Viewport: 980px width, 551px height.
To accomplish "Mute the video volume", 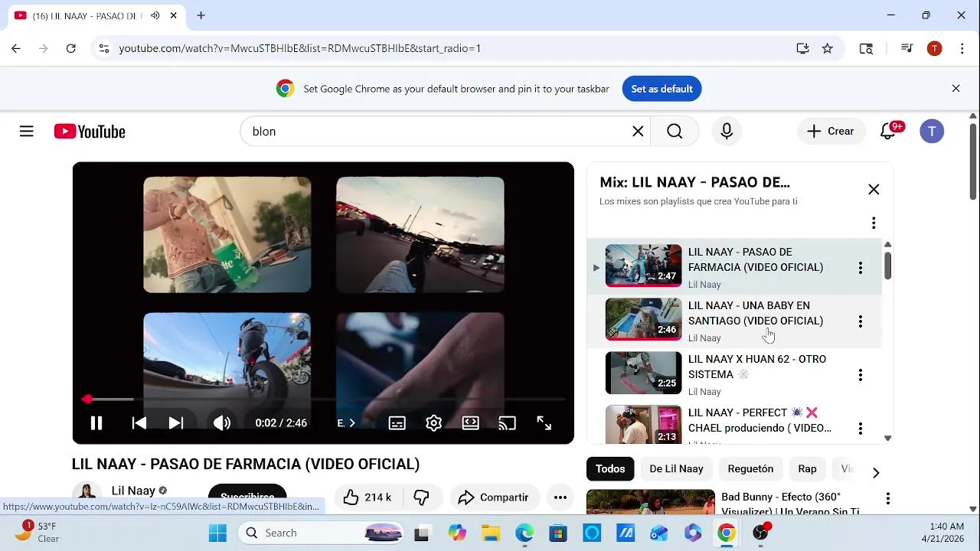I will [x=222, y=423].
